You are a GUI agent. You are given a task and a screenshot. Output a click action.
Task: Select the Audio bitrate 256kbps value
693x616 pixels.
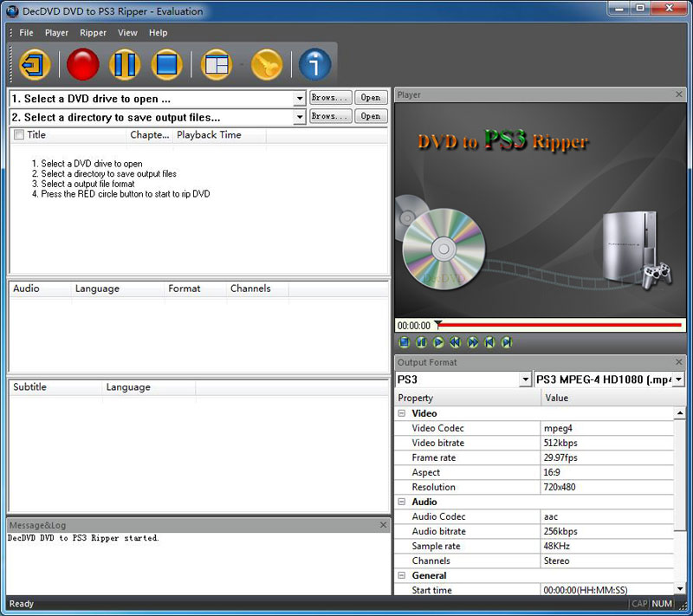click(x=607, y=531)
